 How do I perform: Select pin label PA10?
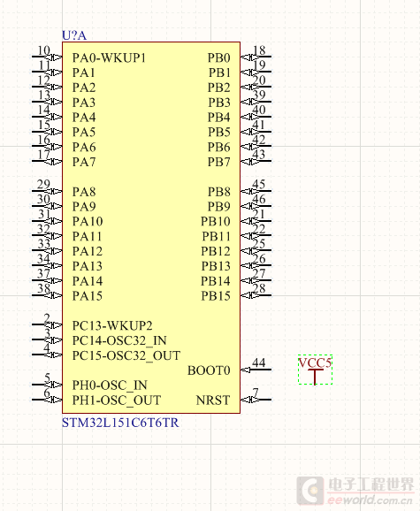click(x=88, y=221)
